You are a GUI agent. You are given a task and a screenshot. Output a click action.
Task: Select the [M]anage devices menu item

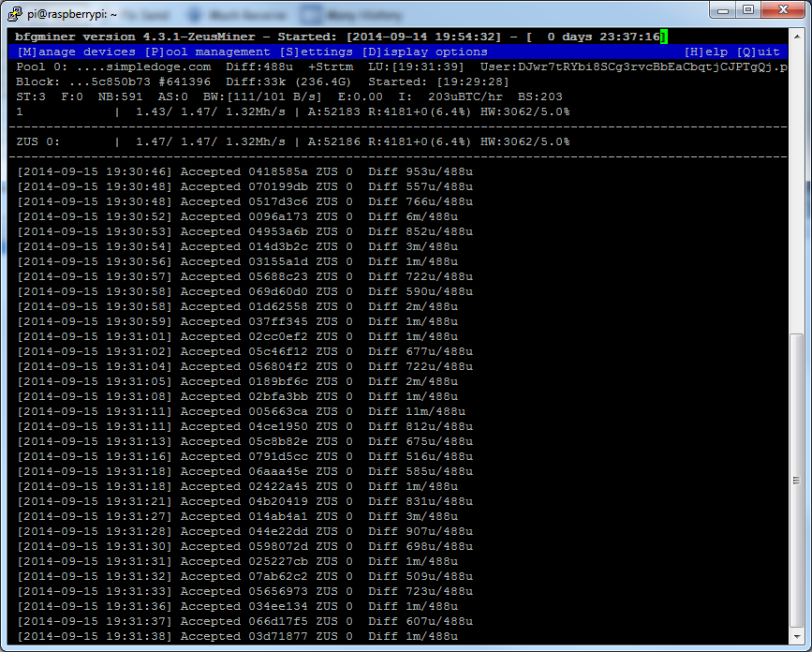[76, 52]
